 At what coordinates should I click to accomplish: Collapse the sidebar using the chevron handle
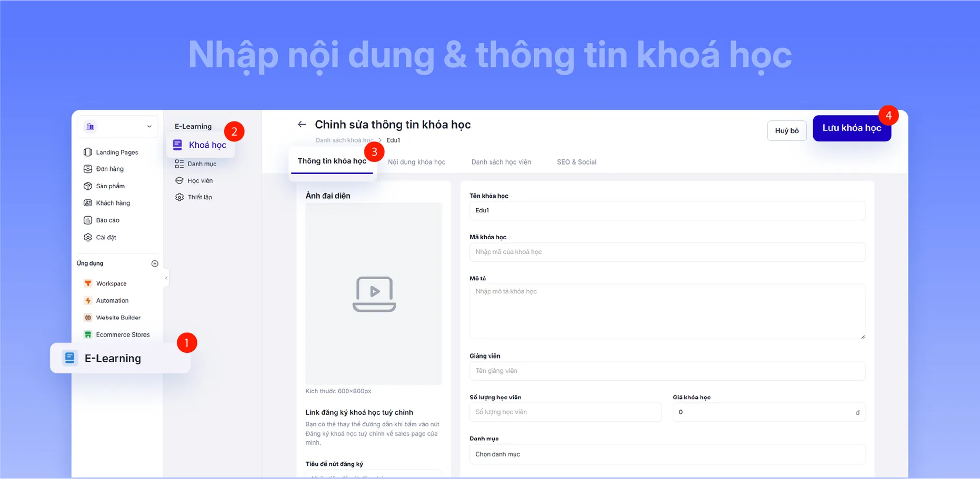(x=166, y=278)
